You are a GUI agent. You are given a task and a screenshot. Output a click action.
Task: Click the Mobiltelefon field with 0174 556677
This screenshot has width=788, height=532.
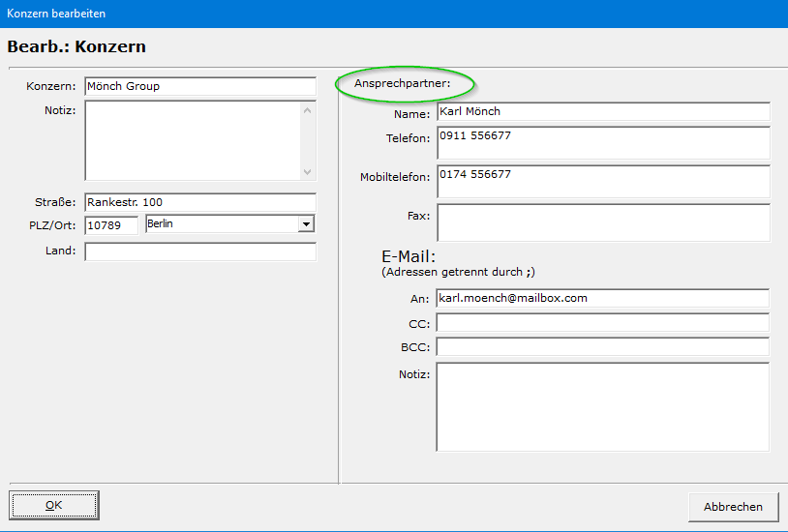click(602, 181)
